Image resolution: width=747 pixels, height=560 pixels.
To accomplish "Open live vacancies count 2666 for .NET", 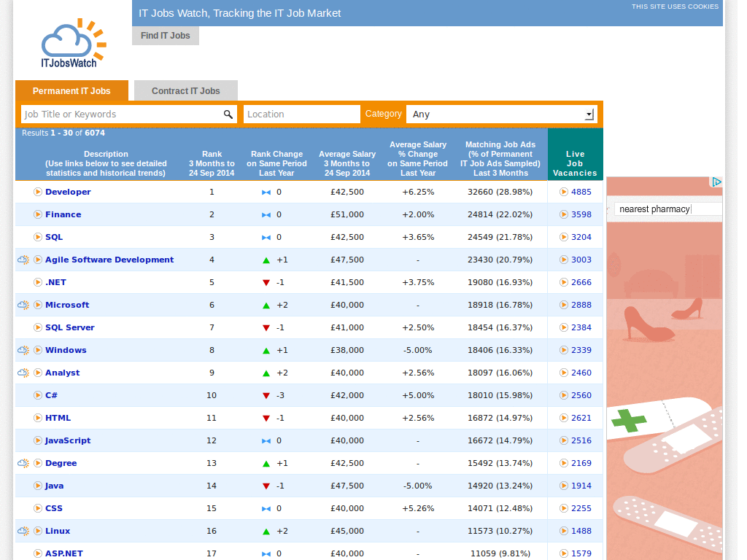I will (x=581, y=282).
